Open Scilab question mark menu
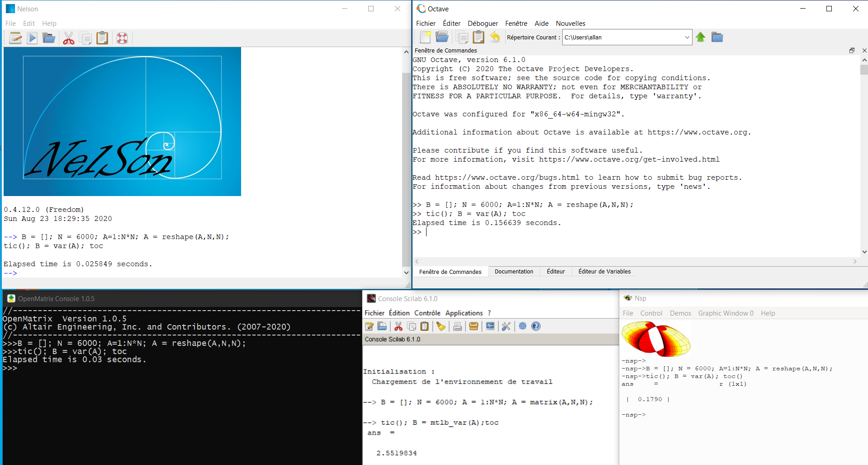The height and width of the screenshot is (465, 868). click(x=489, y=313)
